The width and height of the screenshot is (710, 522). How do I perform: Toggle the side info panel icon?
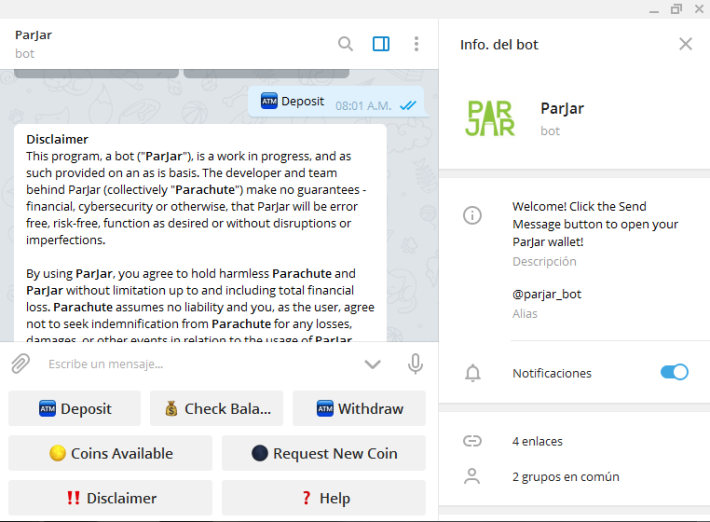coord(381,44)
